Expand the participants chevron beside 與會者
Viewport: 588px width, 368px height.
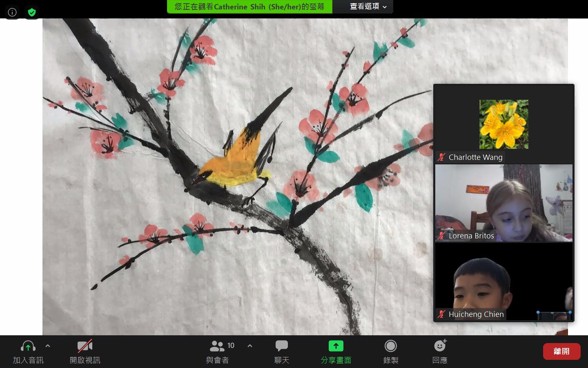pos(250,346)
